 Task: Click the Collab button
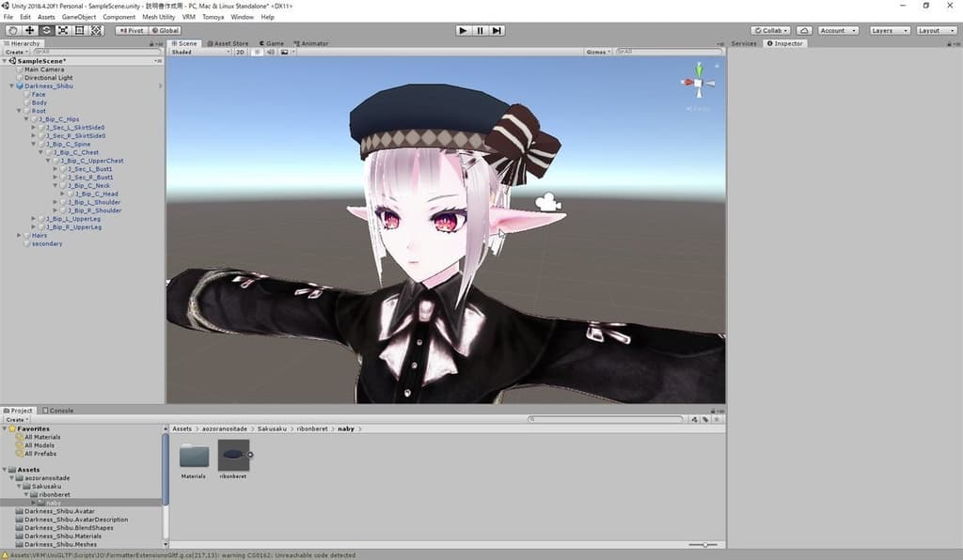point(769,30)
